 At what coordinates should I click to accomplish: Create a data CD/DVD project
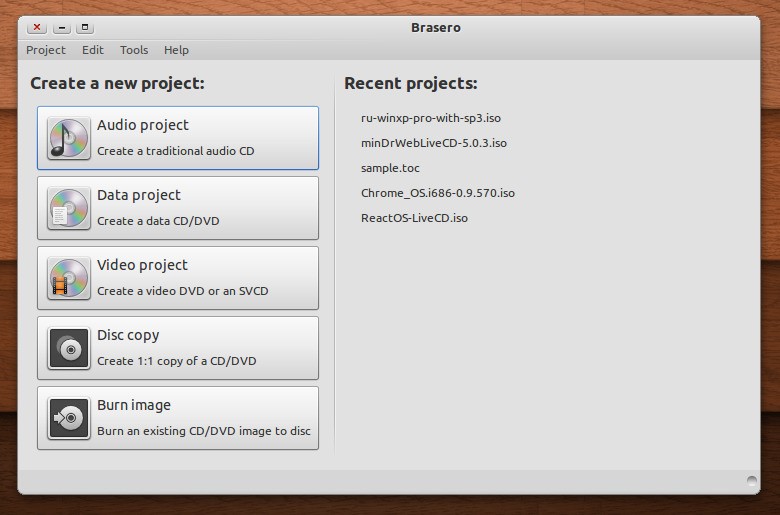pyautogui.click(x=178, y=208)
